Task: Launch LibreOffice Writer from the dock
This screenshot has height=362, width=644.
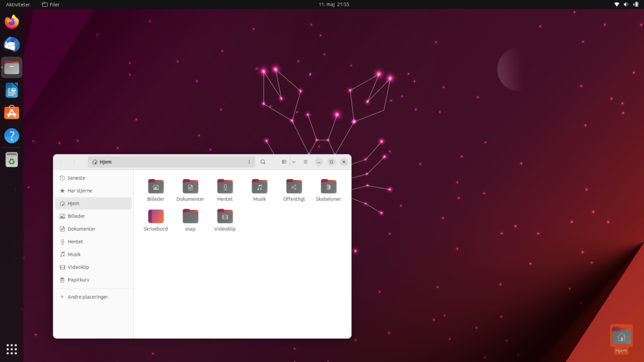Action: (11, 90)
